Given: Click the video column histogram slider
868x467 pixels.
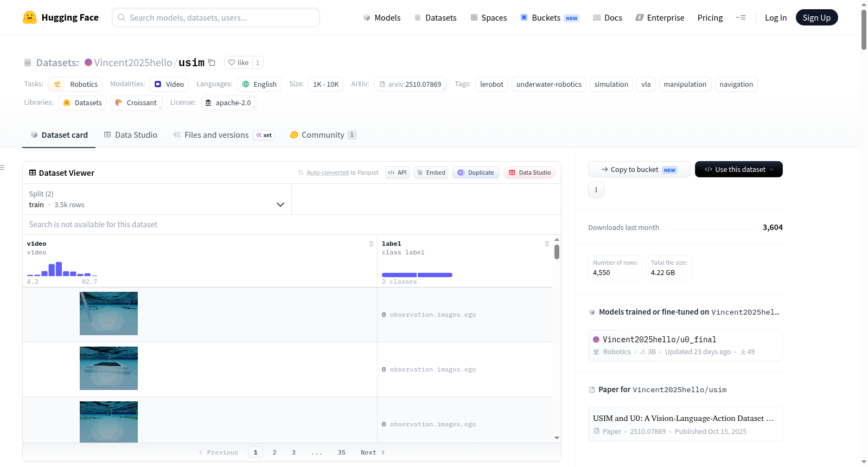Looking at the screenshot, I should pyautogui.click(x=62, y=269).
